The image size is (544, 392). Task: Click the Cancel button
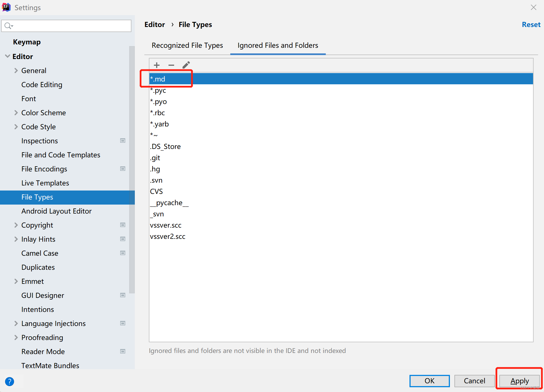point(474,381)
